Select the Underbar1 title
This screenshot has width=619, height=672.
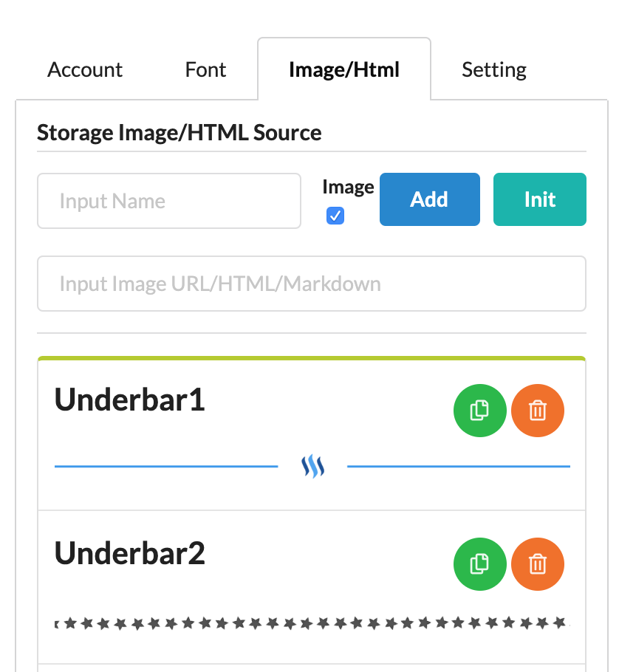130,400
